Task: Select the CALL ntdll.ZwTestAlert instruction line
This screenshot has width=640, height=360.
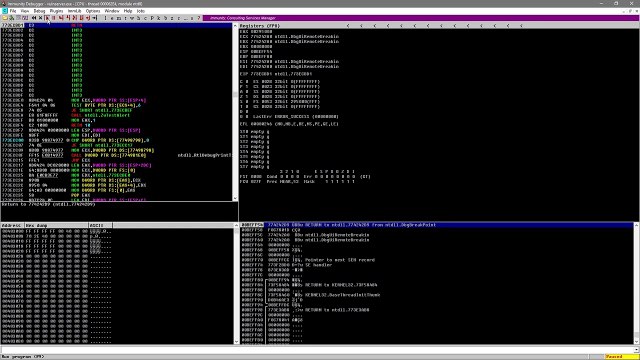Action: point(116,115)
